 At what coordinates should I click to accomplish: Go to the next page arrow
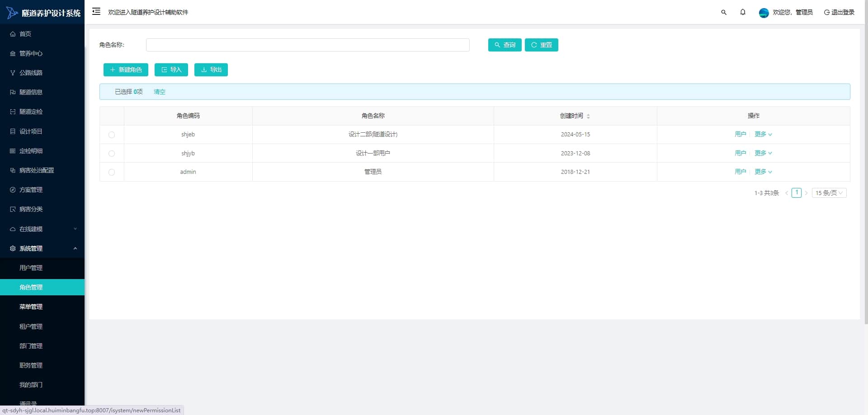coord(806,193)
